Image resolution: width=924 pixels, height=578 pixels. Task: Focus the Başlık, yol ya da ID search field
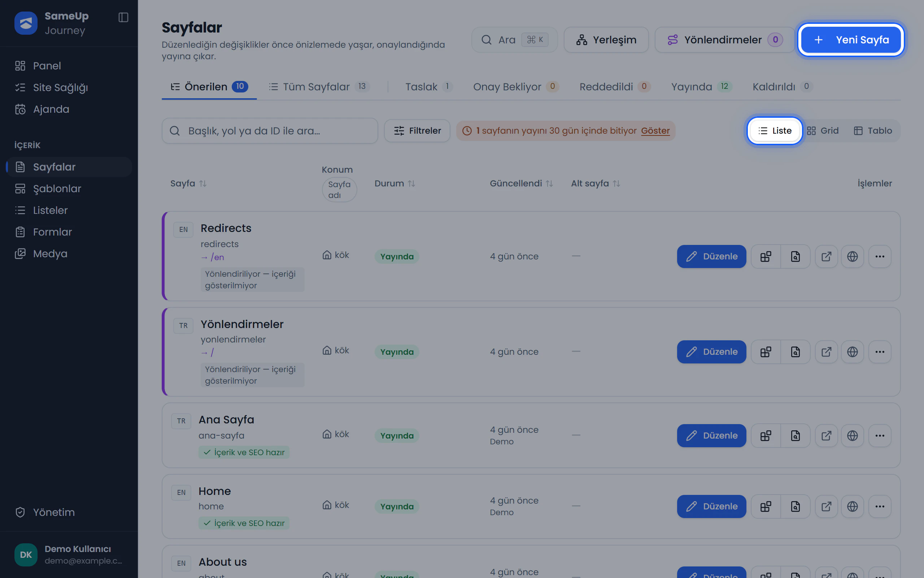tap(270, 131)
